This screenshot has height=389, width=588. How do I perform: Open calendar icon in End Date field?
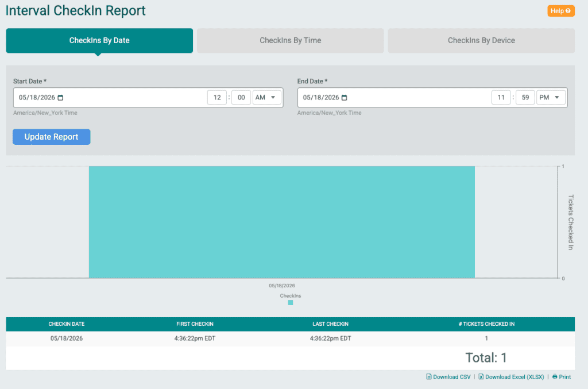coord(345,98)
